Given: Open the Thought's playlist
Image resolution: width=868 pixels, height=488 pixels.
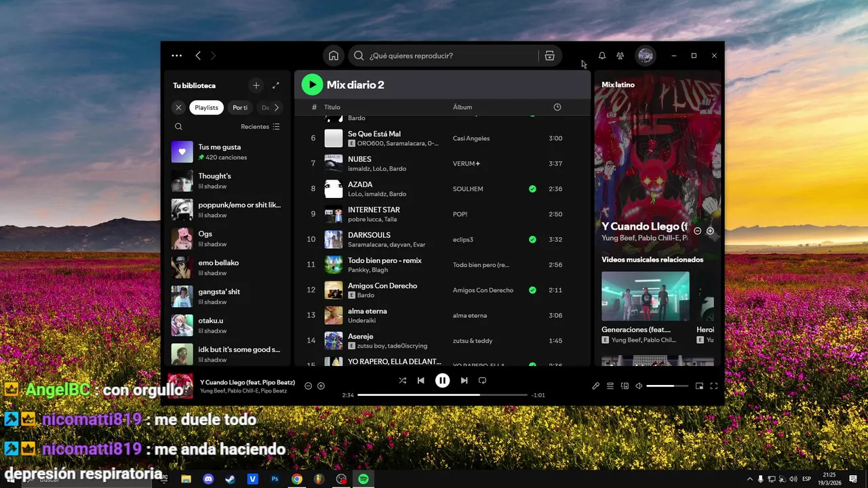Looking at the screenshot, I should [x=226, y=181].
